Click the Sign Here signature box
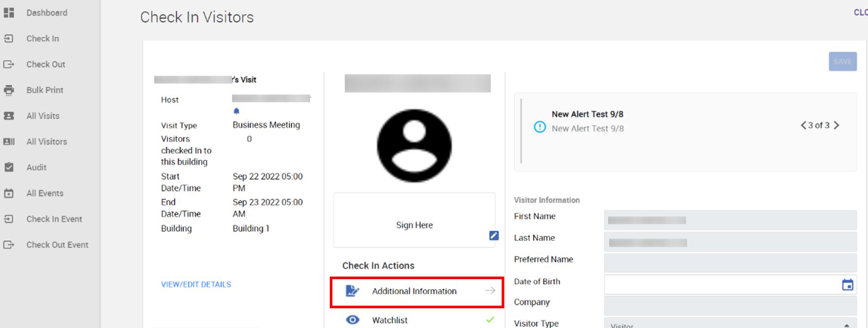The width and height of the screenshot is (868, 328). pyautogui.click(x=414, y=220)
